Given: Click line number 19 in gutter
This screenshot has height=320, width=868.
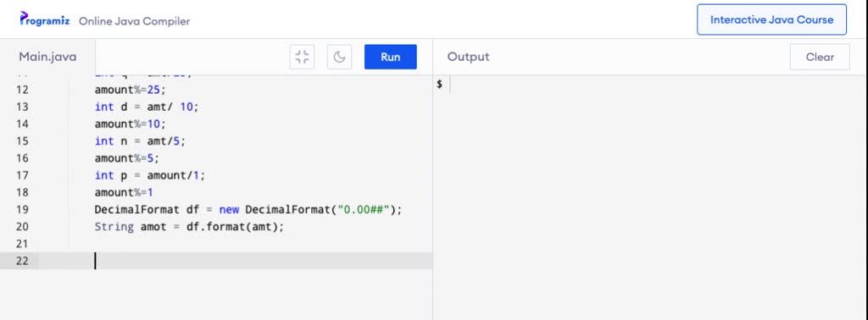Looking at the screenshot, I should point(22,209).
